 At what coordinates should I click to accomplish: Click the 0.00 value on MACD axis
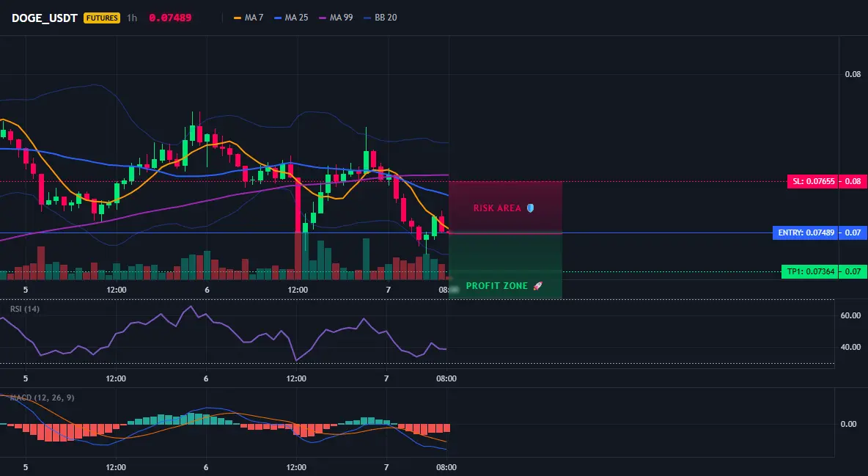(849, 424)
